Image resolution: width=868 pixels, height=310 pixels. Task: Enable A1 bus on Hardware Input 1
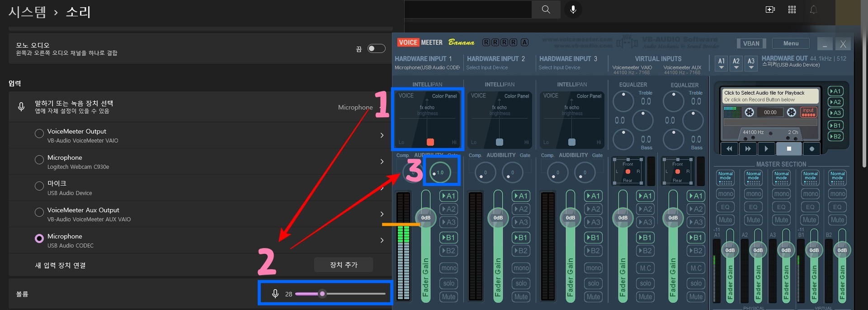(x=448, y=196)
